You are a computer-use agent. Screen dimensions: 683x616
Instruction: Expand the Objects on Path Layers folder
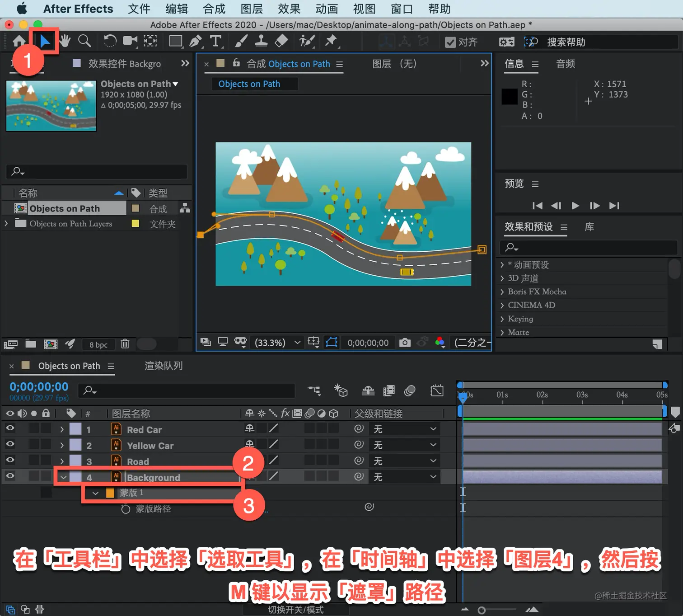pos(6,223)
